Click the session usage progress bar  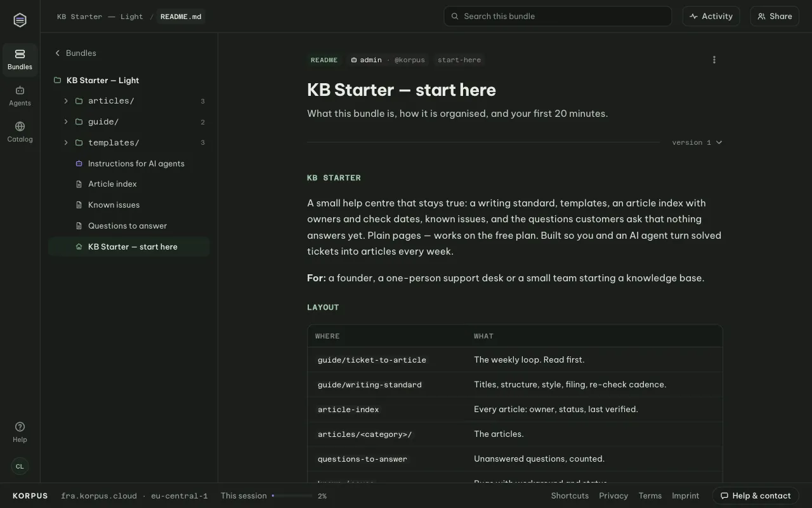click(x=292, y=496)
